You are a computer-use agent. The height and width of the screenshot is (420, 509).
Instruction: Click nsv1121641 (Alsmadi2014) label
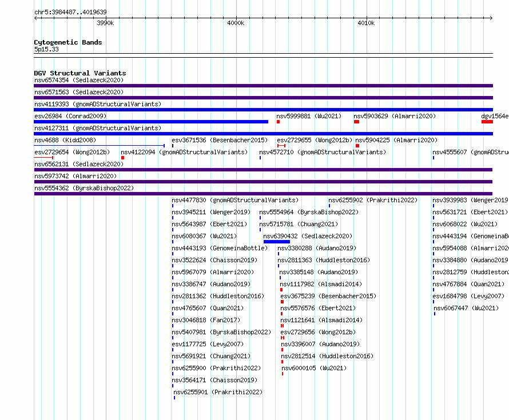[x=321, y=320]
